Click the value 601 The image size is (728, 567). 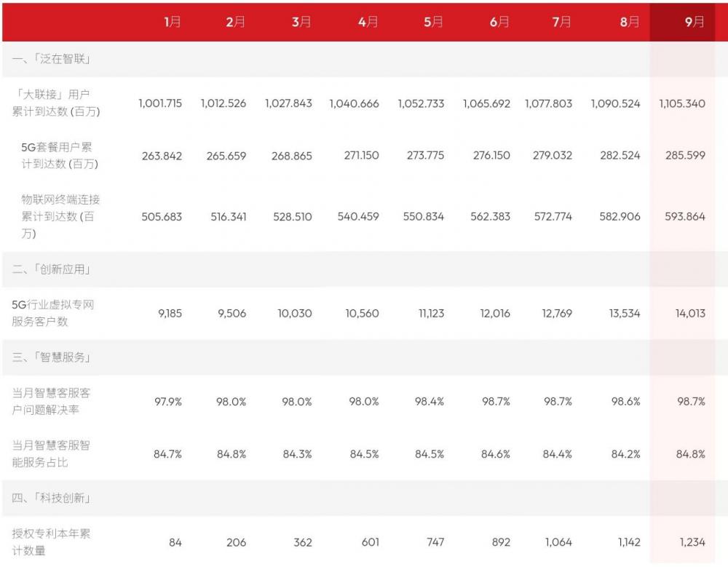coord(371,542)
